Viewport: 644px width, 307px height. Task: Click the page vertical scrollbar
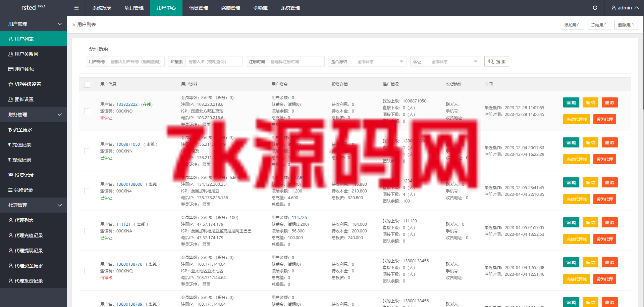643,62
